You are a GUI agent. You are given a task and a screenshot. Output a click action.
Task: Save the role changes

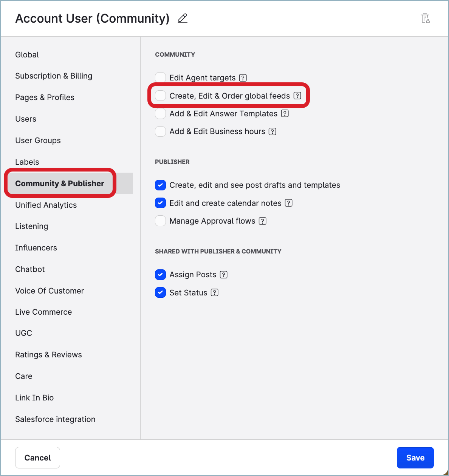[x=415, y=457]
